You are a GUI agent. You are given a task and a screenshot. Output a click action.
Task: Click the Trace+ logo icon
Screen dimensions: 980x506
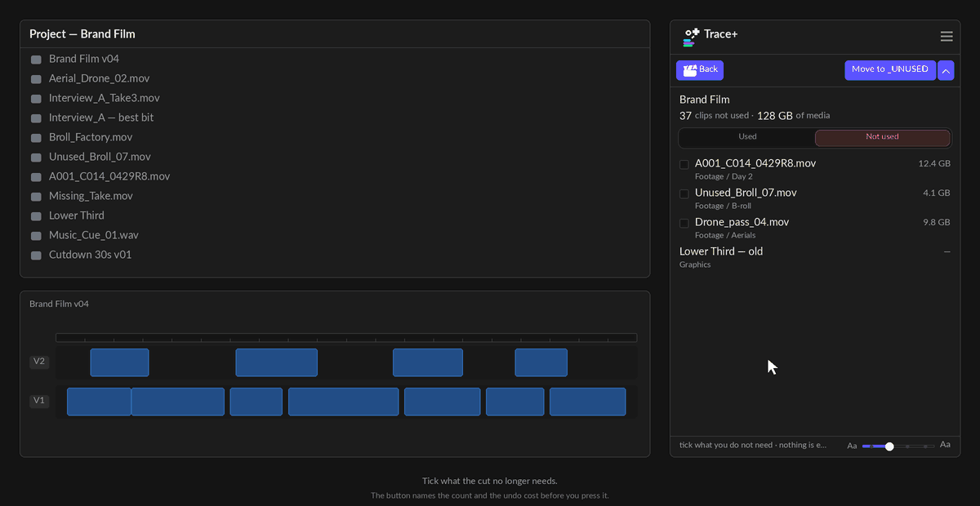point(691,37)
